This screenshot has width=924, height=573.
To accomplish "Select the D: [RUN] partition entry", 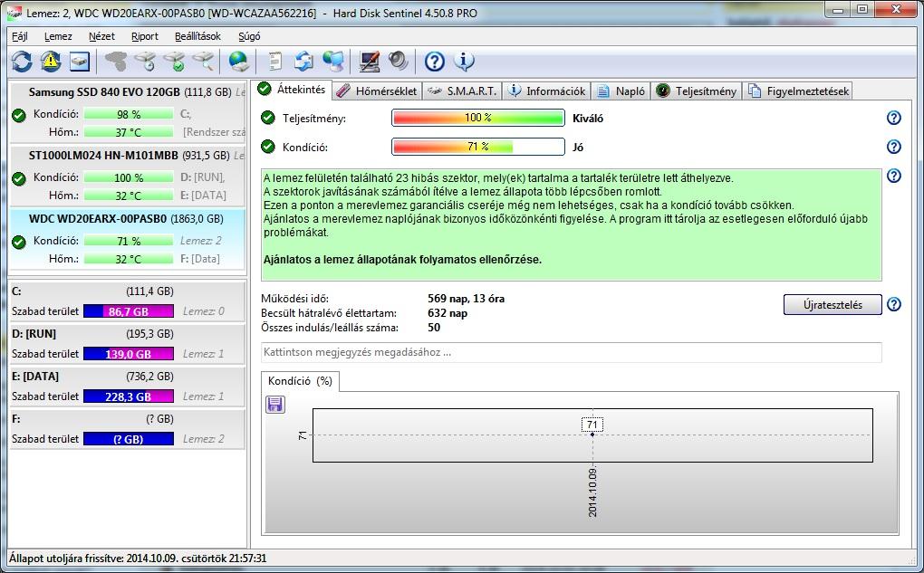I will [x=128, y=343].
